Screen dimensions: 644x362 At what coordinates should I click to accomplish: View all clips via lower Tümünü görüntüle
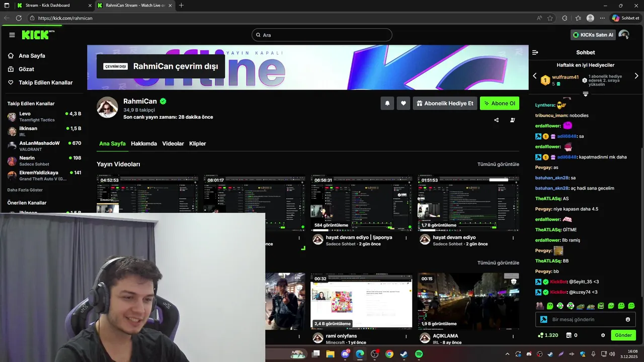tap(498, 263)
